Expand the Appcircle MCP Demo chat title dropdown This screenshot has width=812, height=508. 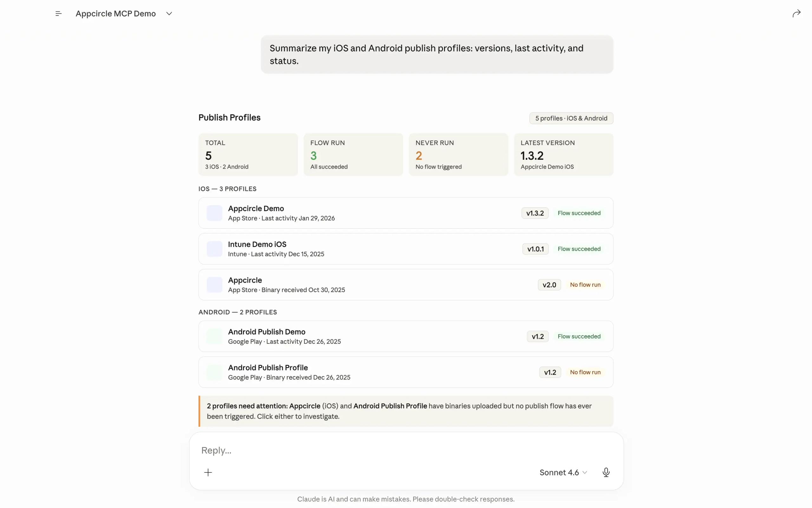click(169, 13)
